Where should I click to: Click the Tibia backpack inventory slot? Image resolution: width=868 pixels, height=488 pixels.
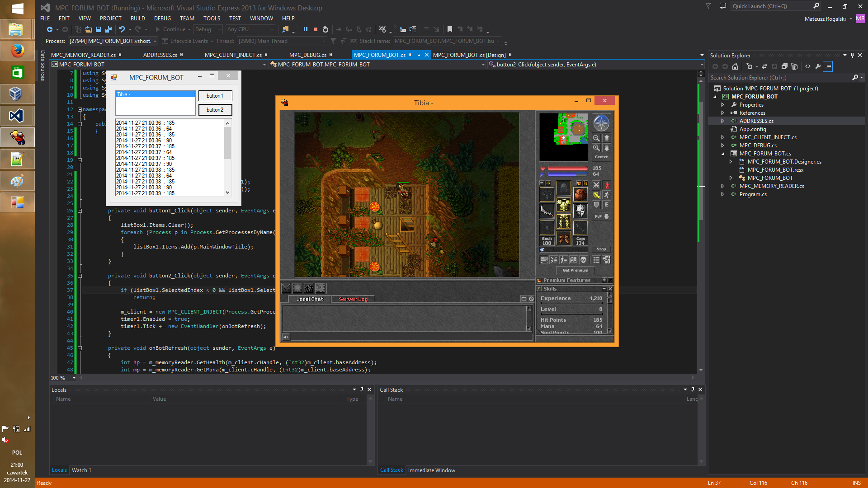tap(580, 194)
